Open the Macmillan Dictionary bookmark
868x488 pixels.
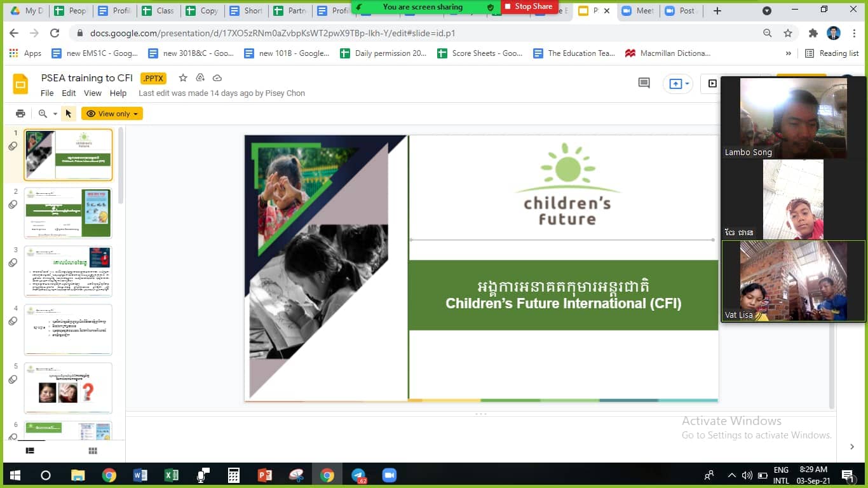click(668, 53)
